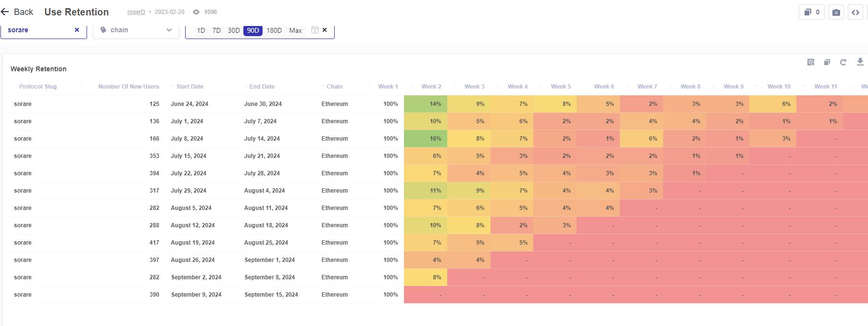Select the 7D time range

216,30
